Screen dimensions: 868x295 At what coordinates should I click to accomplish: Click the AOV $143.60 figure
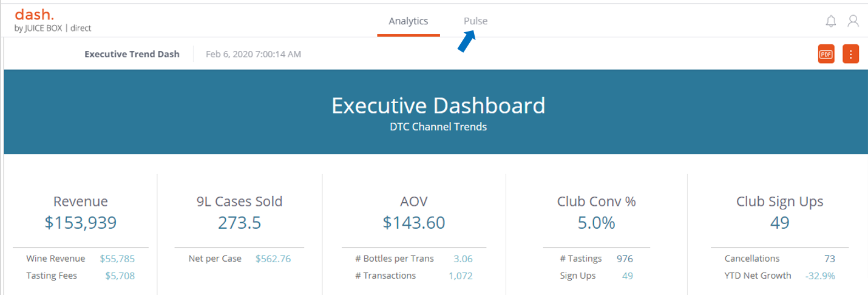413,223
